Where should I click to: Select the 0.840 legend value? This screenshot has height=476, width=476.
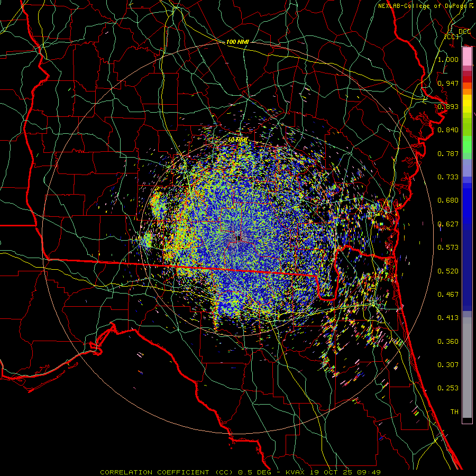click(448, 130)
